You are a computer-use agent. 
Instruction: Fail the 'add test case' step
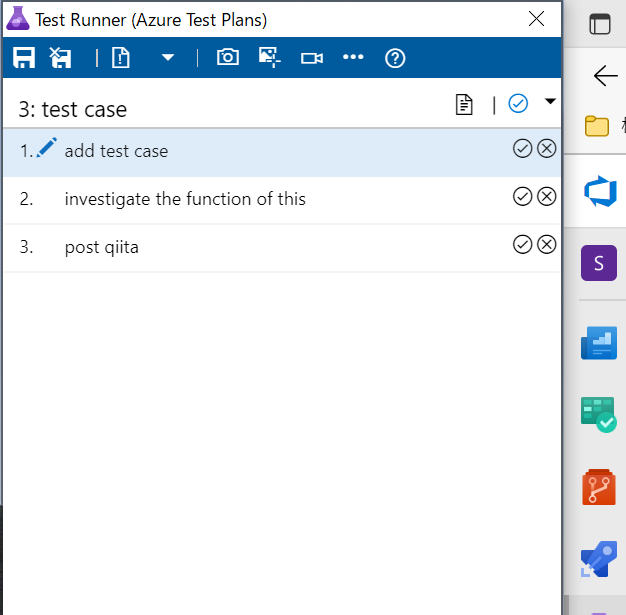click(x=546, y=149)
